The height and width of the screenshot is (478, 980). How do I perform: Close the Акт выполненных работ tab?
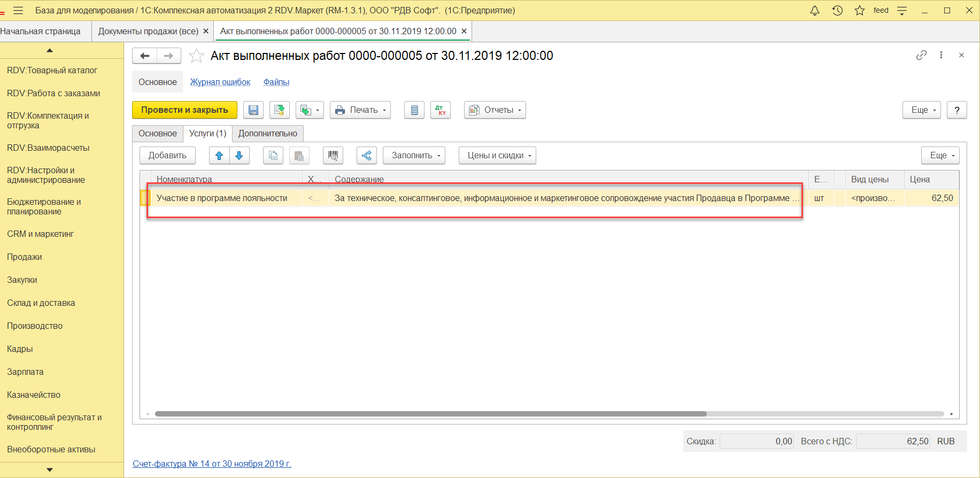click(x=464, y=31)
